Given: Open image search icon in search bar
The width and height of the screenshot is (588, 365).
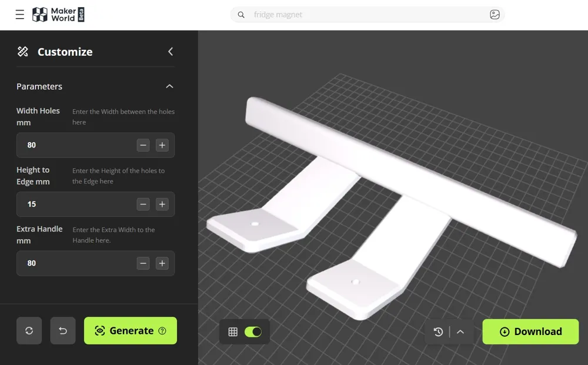Looking at the screenshot, I should tap(495, 15).
